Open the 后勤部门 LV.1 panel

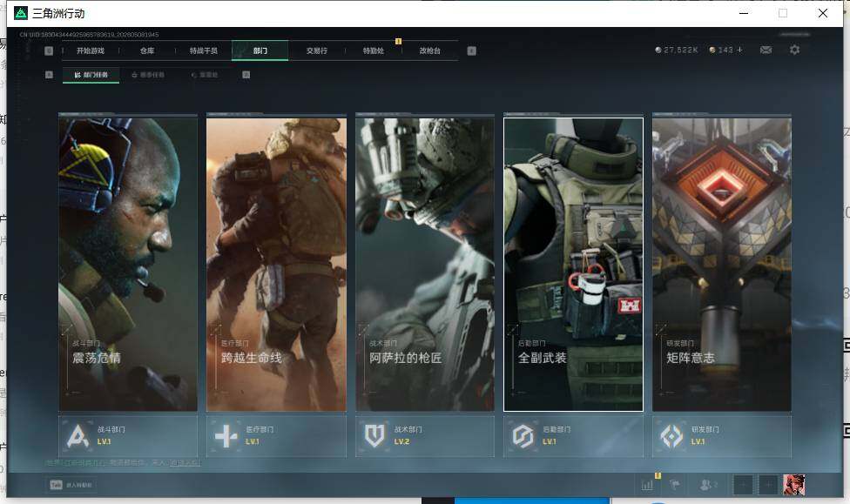click(574, 436)
